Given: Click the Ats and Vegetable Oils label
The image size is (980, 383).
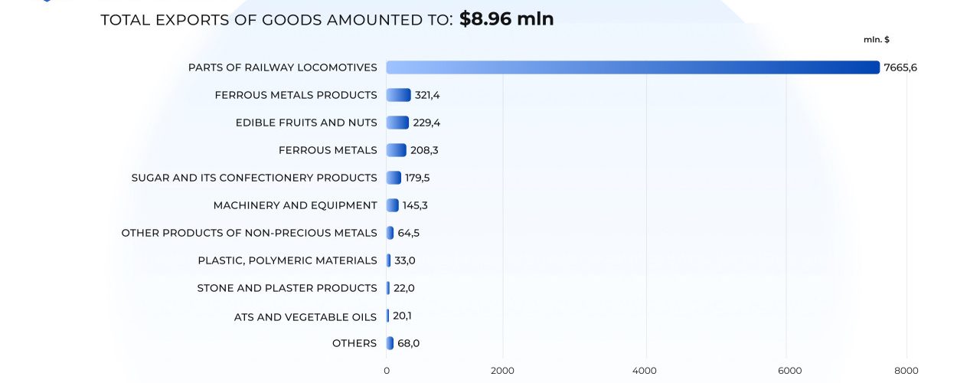Looking at the screenshot, I should click(305, 317).
